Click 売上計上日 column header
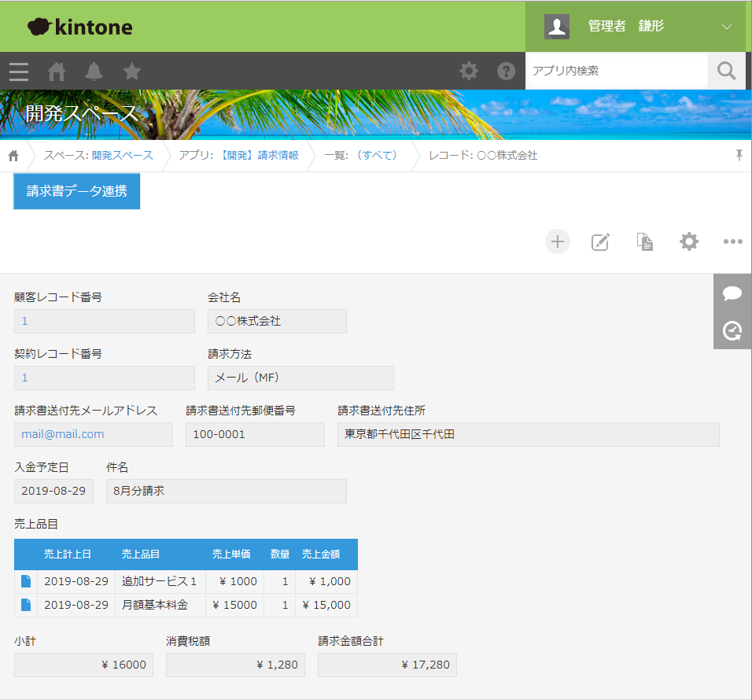 pos(68,554)
